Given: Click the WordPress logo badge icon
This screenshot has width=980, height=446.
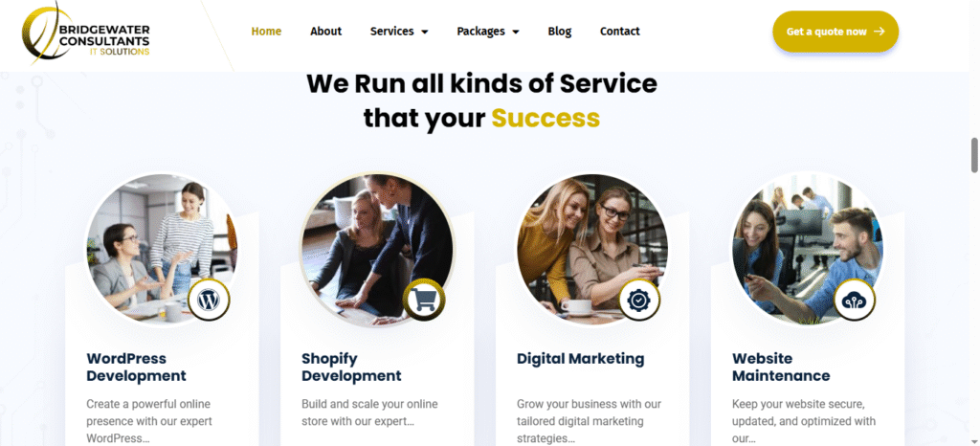Looking at the screenshot, I should coord(209,300).
